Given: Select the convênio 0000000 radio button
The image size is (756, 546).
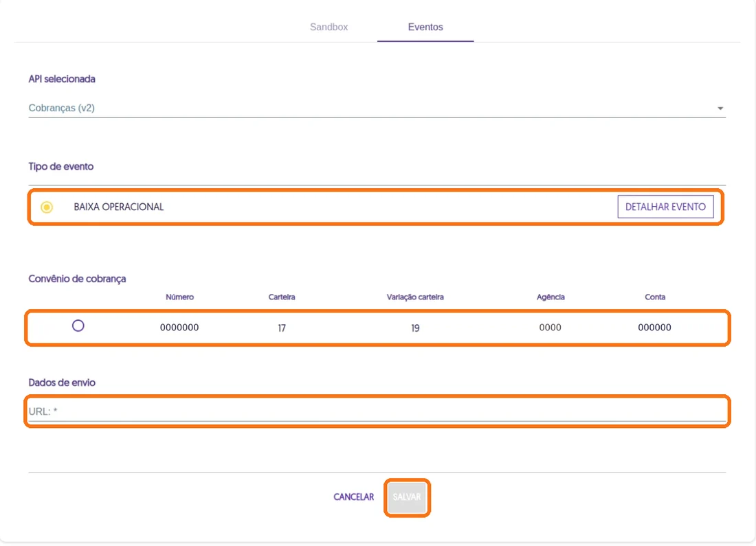Looking at the screenshot, I should pyautogui.click(x=78, y=326).
